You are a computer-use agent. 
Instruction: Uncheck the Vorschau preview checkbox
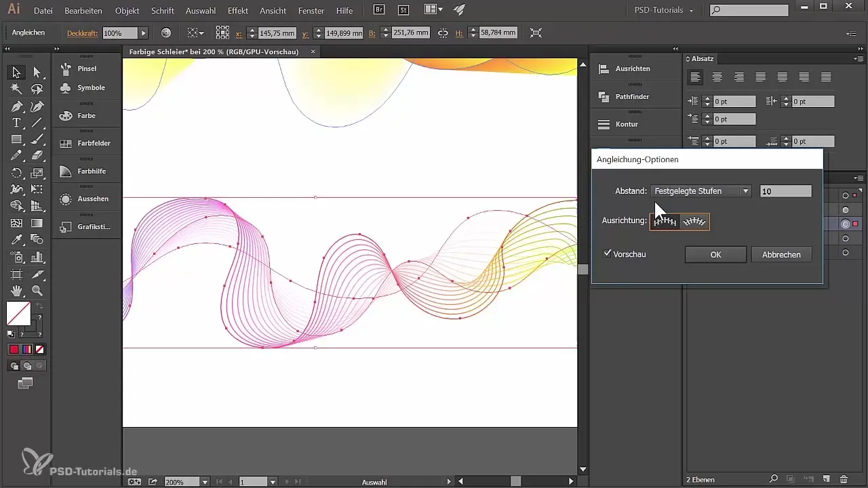click(x=608, y=254)
